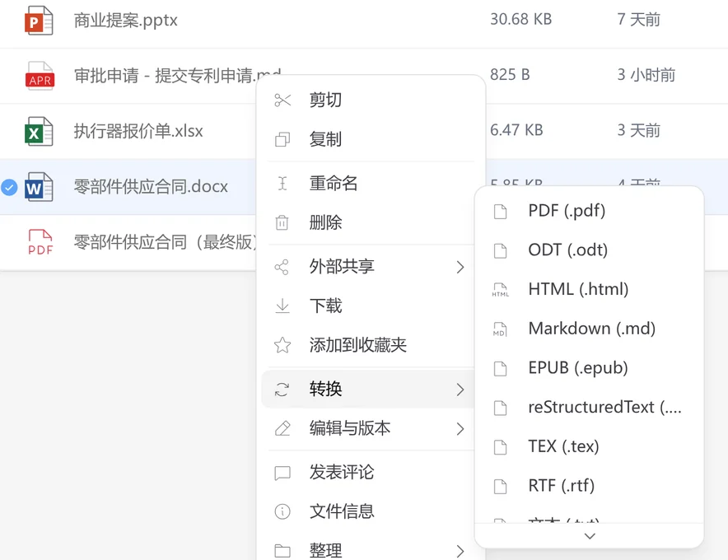Click the file icon beside PDF (.pdf)
728x560 pixels.
coord(500,212)
